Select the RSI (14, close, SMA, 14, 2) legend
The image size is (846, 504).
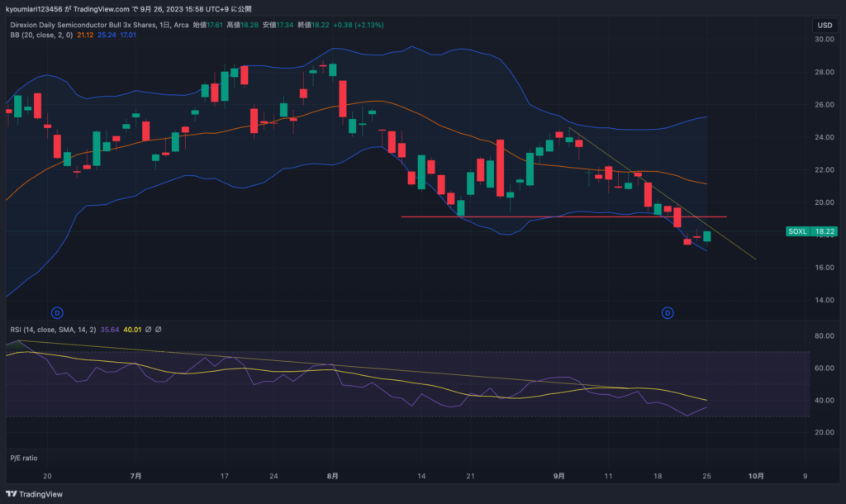[53, 330]
